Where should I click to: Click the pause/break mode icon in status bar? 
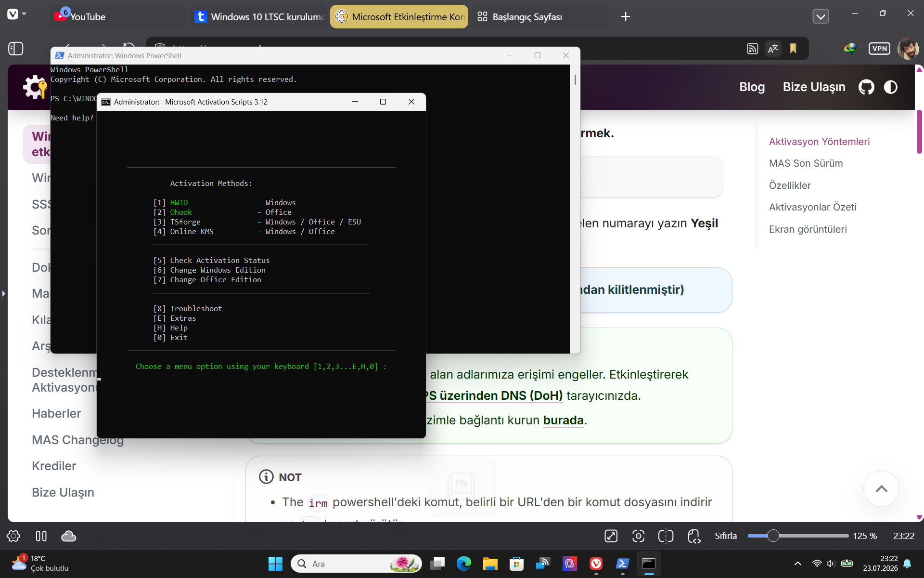[41, 536]
